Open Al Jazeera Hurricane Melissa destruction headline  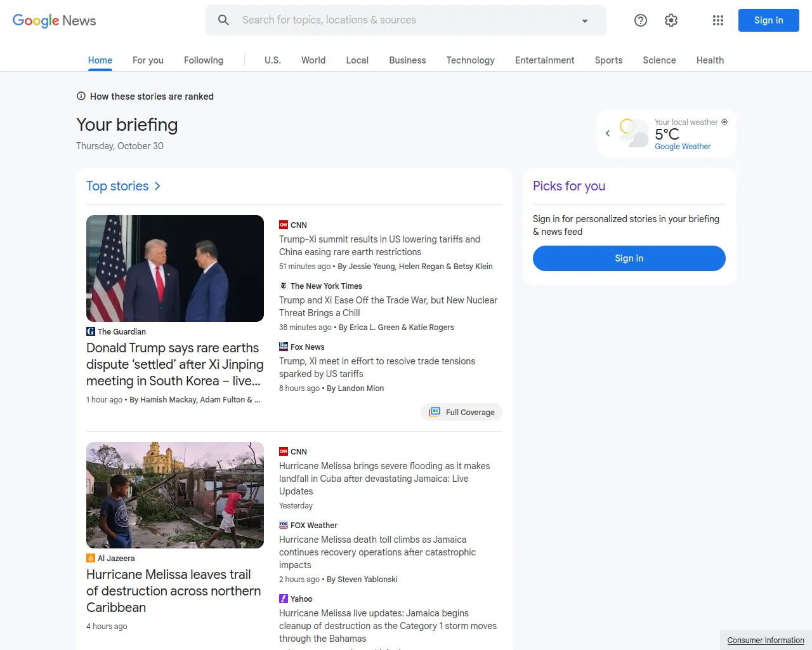pos(174,591)
